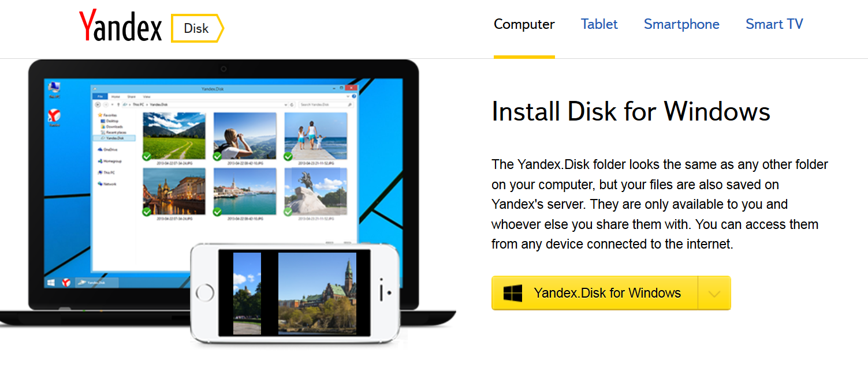Download Yandex.Disk for Windows
This screenshot has width=868, height=372.
595,293
